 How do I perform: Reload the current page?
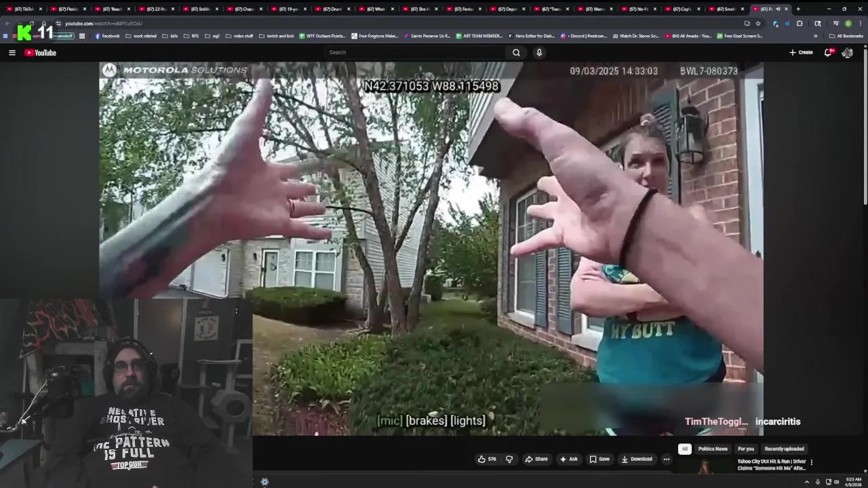point(31,23)
